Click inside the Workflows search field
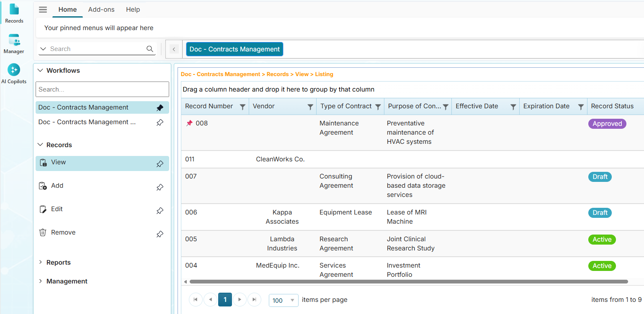This screenshot has width=644, height=314. 102,89
